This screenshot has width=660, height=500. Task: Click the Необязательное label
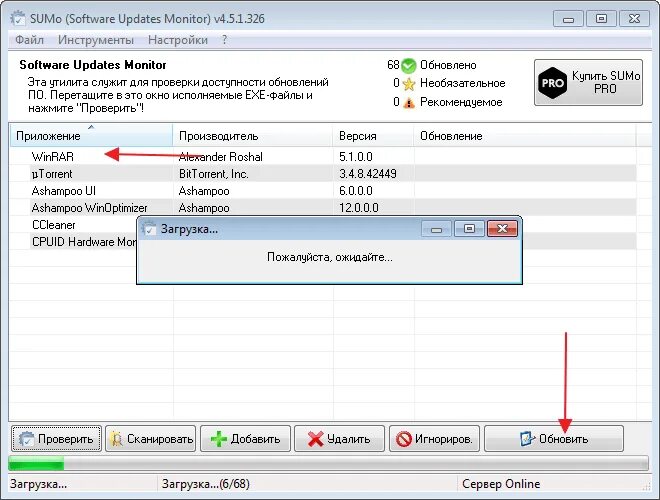pos(463,83)
